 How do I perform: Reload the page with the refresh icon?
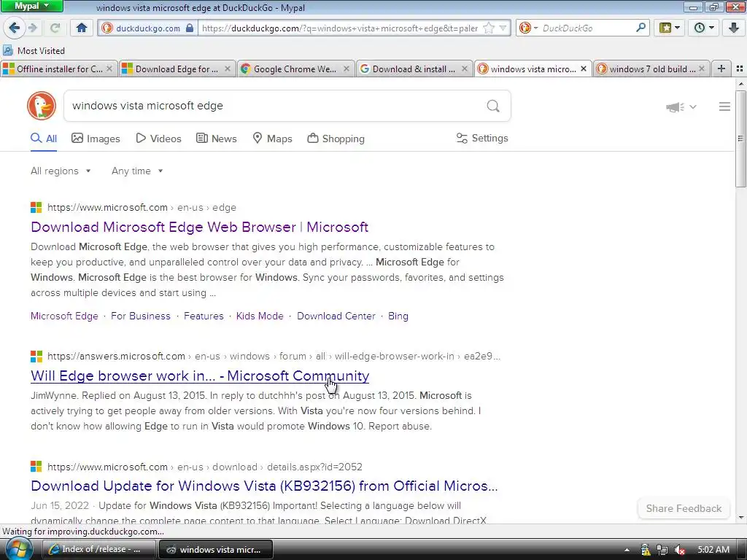[55, 28]
